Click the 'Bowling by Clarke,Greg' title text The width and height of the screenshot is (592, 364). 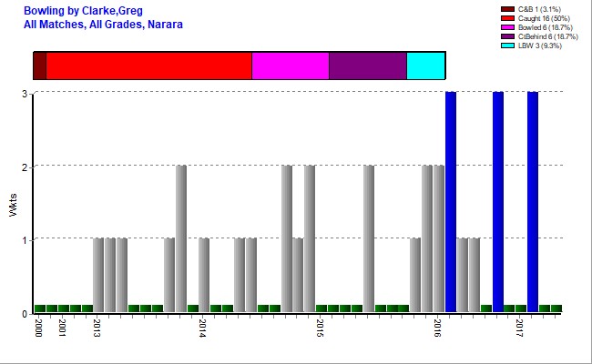[x=82, y=10]
